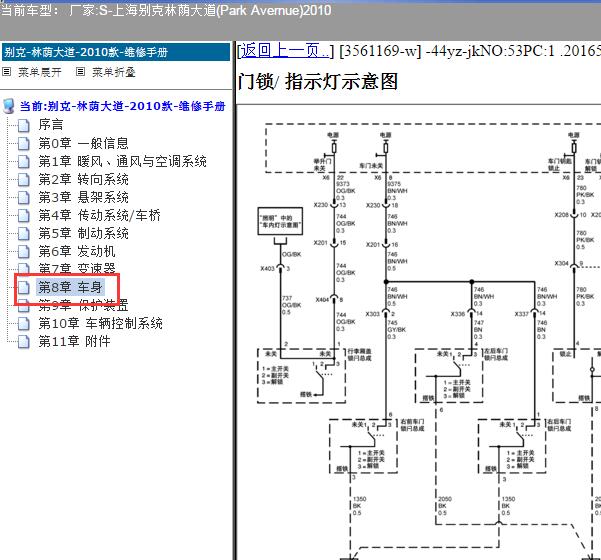
Task: Click the diagram title 门锁/指示灯示意图
Action: click(318, 82)
